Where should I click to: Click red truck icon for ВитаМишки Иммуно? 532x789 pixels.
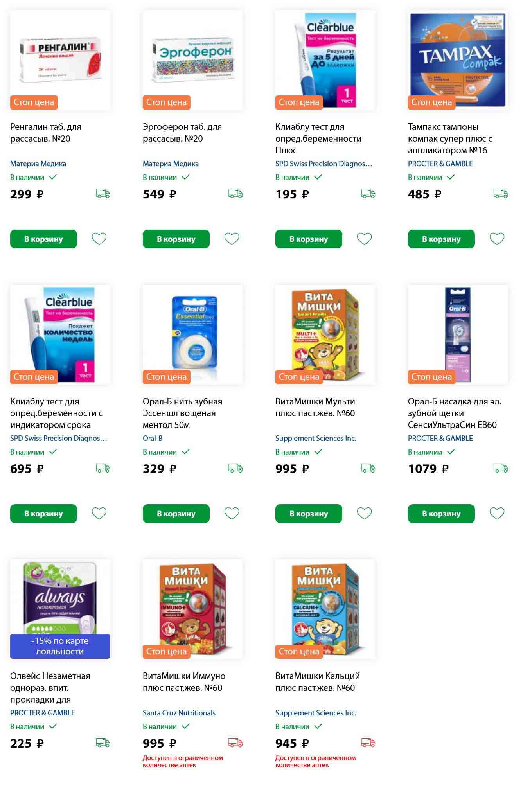[x=235, y=742]
